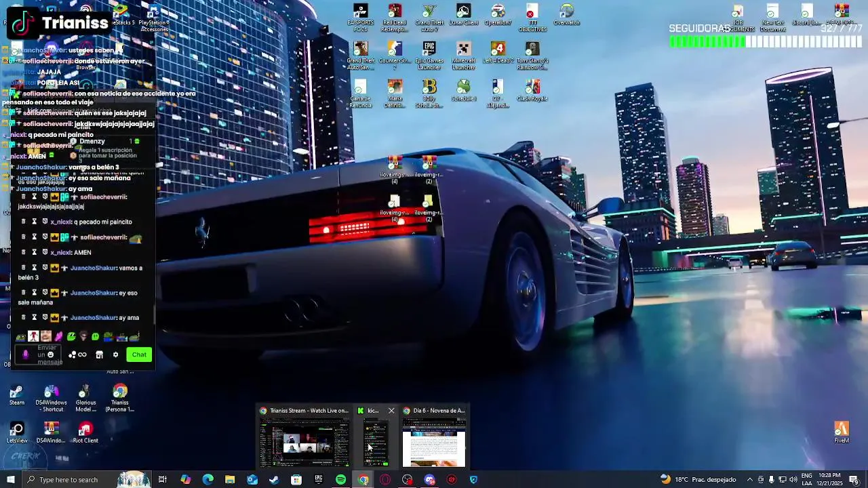The width and height of the screenshot is (868, 488).
Task: Open Discord from the taskbar
Action: pos(429,480)
